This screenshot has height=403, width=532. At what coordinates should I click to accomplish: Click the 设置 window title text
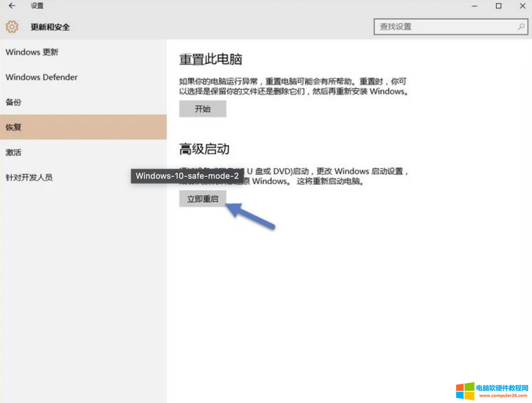[x=37, y=6]
